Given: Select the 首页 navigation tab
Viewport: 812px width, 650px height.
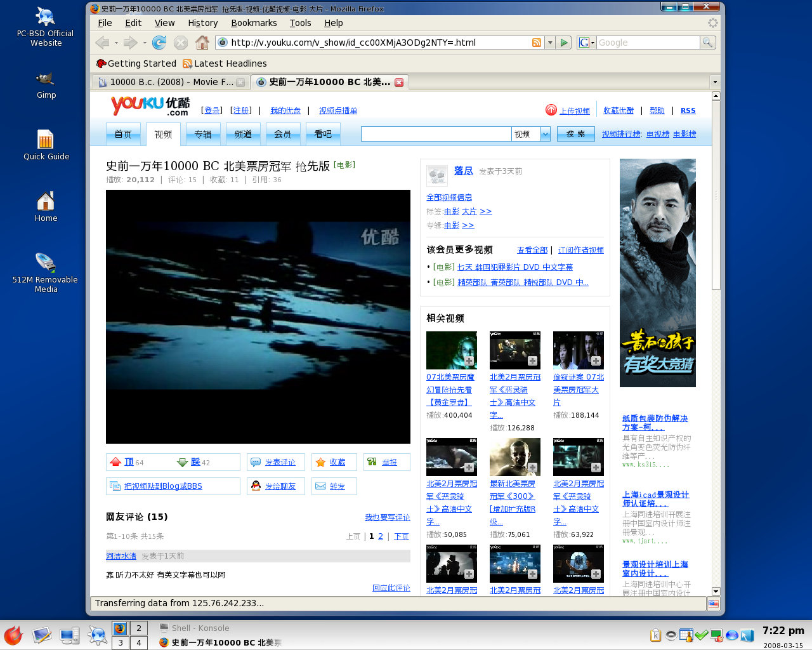Looking at the screenshot, I should [x=123, y=134].
